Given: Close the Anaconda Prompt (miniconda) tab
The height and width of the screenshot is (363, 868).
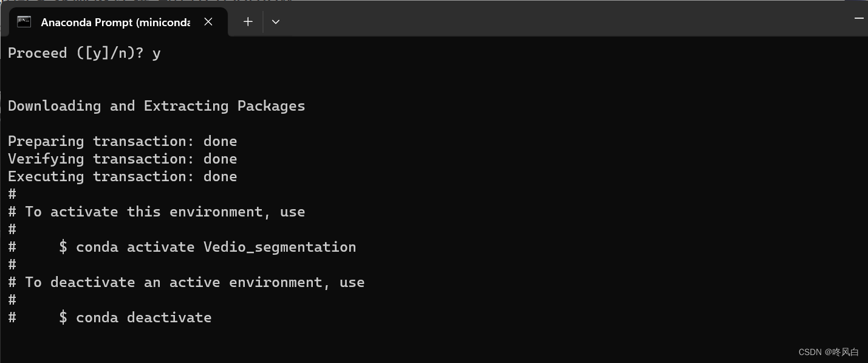Looking at the screenshot, I should [208, 21].
